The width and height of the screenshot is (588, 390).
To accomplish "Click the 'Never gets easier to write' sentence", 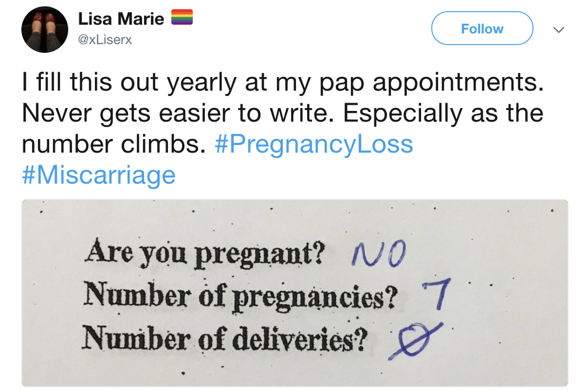I will click(x=179, y=113).
